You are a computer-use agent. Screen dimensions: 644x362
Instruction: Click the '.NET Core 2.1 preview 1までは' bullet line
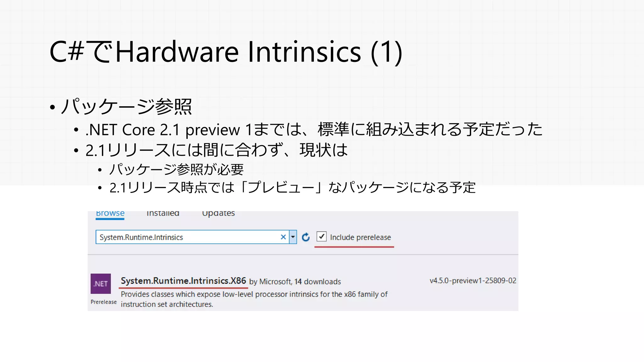314,129
